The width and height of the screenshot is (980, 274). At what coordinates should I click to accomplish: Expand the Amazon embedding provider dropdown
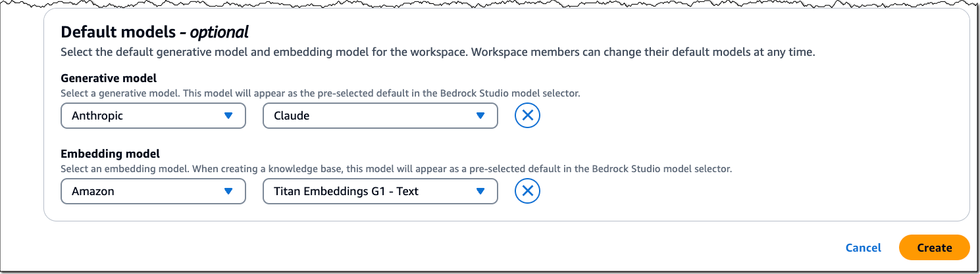153,191
